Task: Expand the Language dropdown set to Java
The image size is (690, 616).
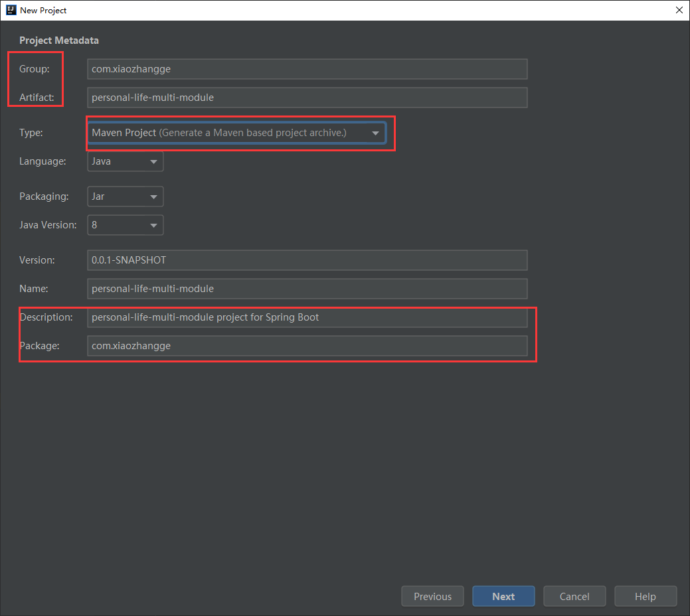Action: coord(125,161)
